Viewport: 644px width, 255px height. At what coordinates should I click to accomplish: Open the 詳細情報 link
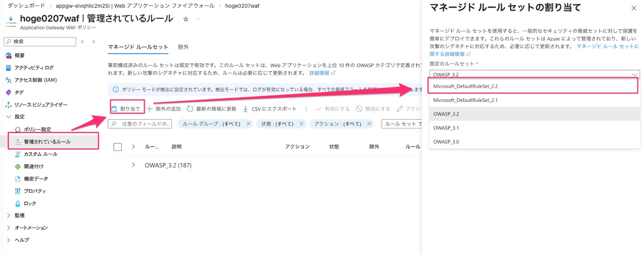click(x=322, y=73)
